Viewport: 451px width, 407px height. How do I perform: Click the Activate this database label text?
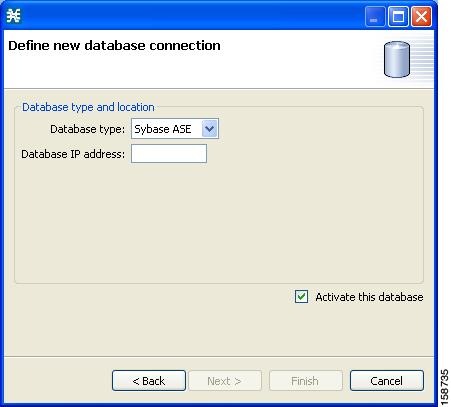[369, 297]
